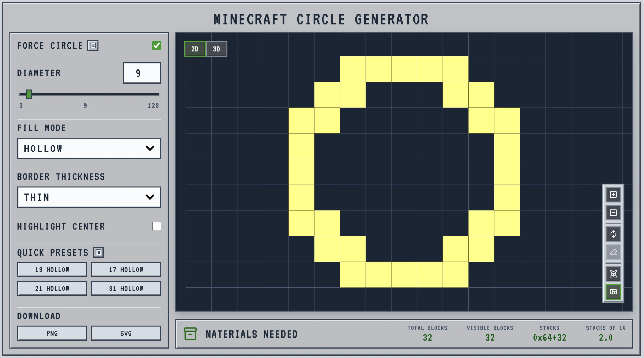
Task: Apply the 31 Hollow preset
Action: [126, 289]
